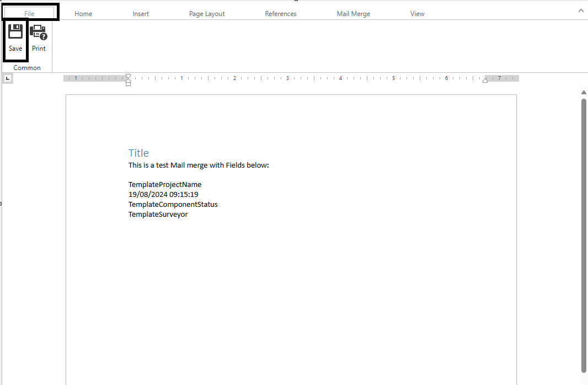This screenshot has width=588, height=385.
Task: Click the TemplateComponentStatus field text
Action: click(x=173, y=204)
